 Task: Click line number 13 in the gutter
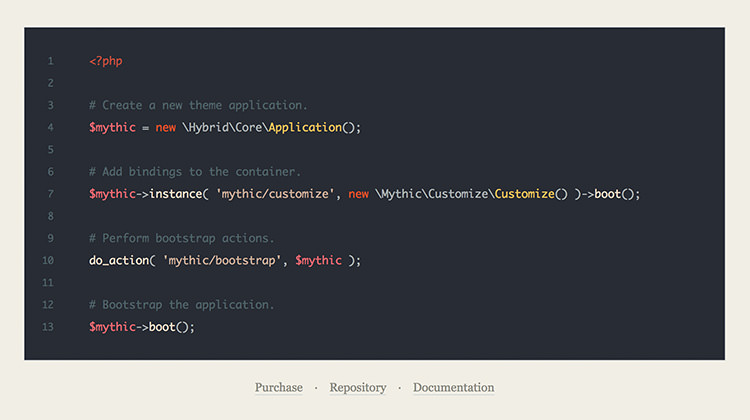49,327
